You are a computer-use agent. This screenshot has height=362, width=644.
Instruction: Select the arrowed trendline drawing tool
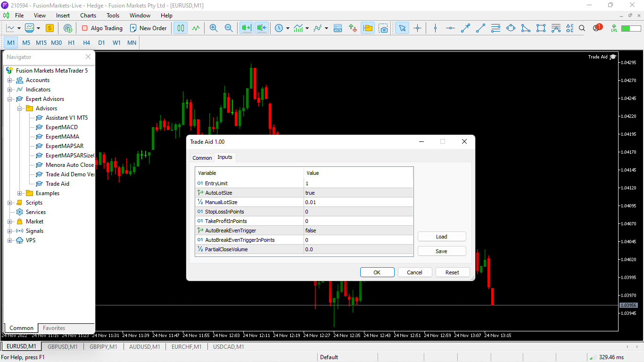pos(465,28)
